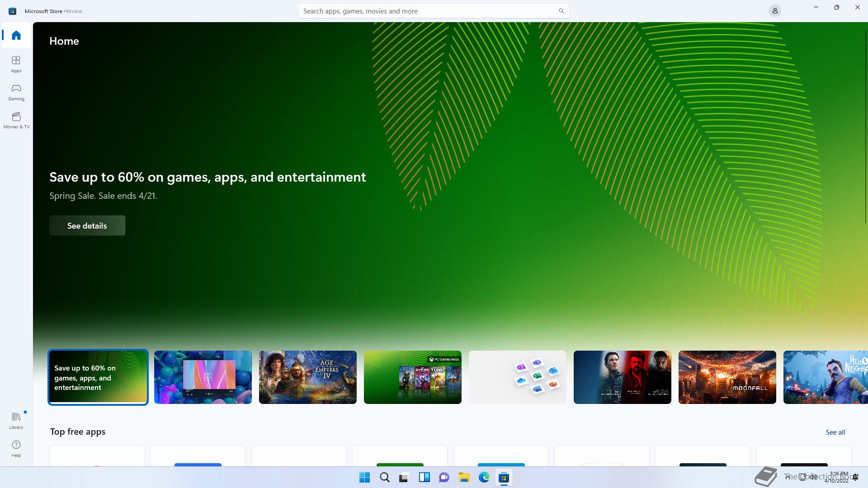Viewport: 868px width, 488px height.
Task: Open Teams Chat from taskbar
Action: 444,477
